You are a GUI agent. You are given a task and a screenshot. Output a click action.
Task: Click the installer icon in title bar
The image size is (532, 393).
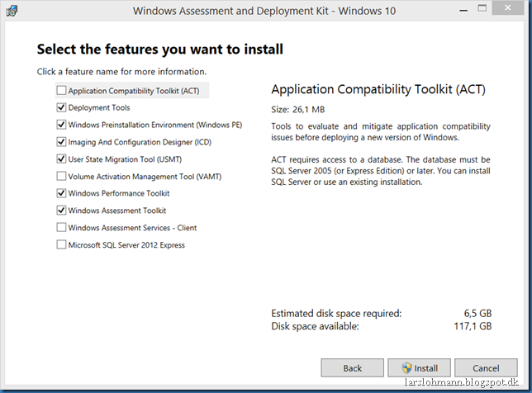tap(12, 11)
